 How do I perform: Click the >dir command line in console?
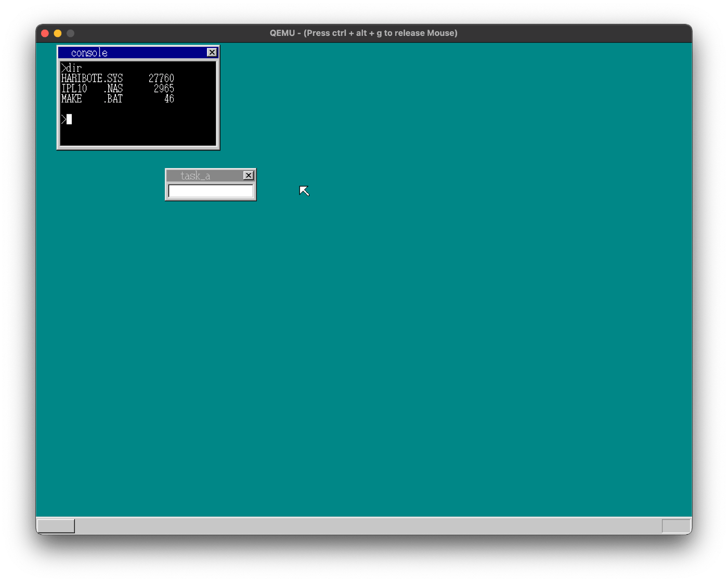(72, 68)
